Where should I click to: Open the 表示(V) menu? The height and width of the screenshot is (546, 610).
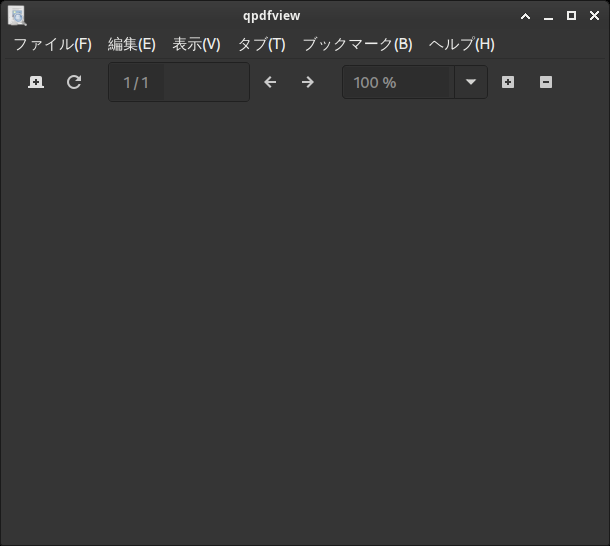196,44
